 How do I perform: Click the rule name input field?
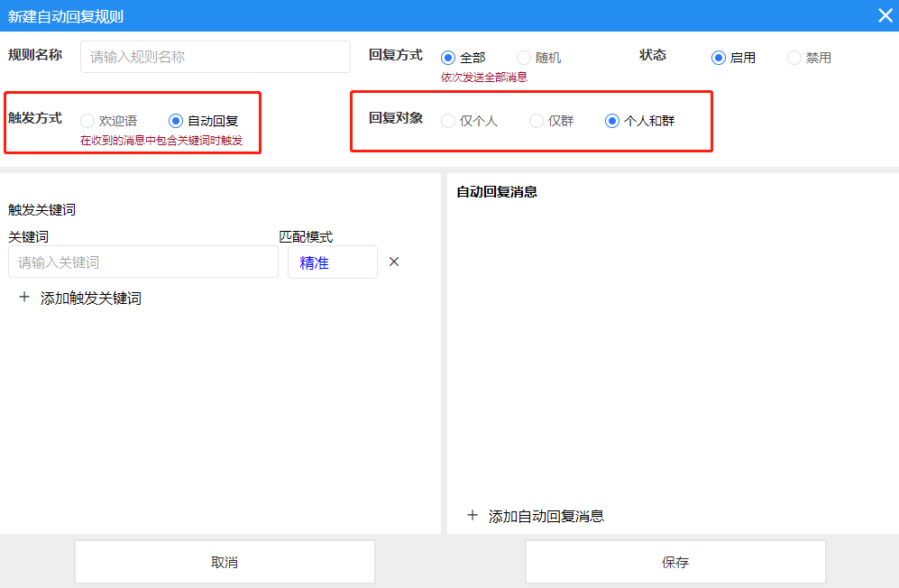coord(215,56)
